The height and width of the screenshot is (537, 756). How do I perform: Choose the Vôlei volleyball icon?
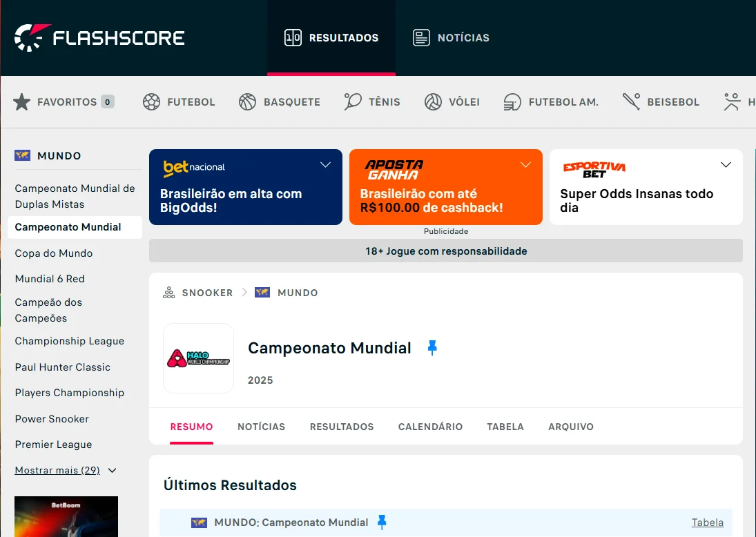433,102
